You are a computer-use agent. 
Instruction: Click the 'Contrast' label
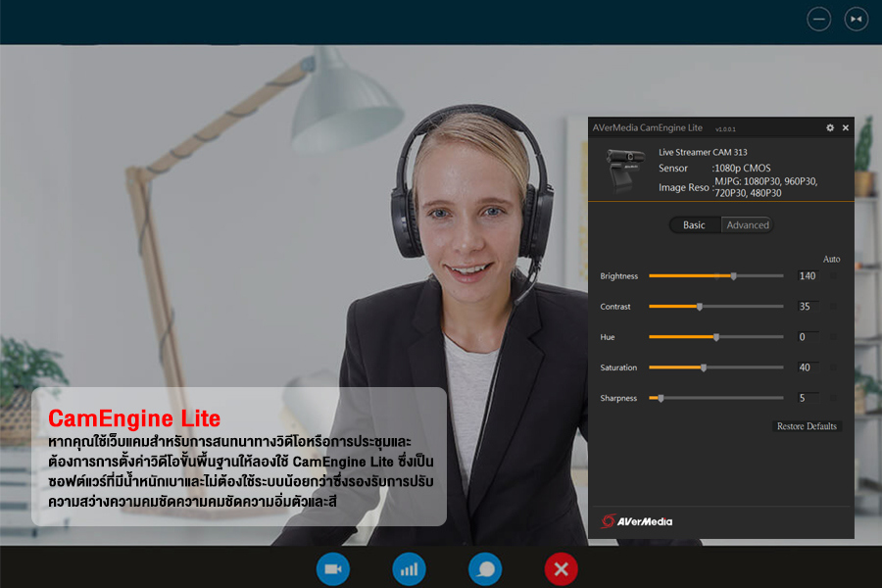615,307
